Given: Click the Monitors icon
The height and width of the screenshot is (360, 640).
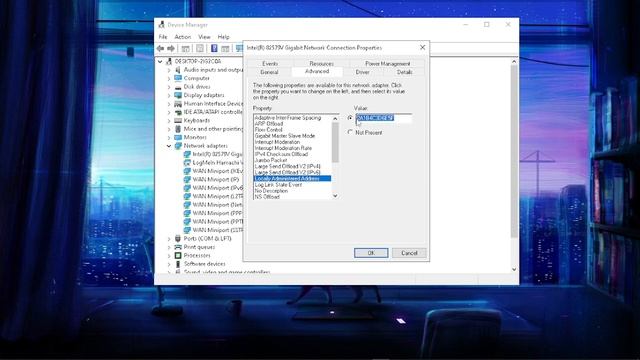Looking at the screenshot, I should point(178,137).
